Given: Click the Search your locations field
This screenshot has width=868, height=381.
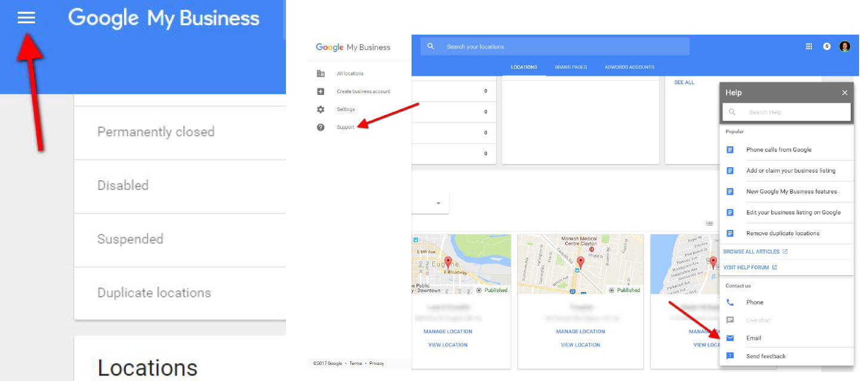Looking at the screenshot, I should 561,47.
